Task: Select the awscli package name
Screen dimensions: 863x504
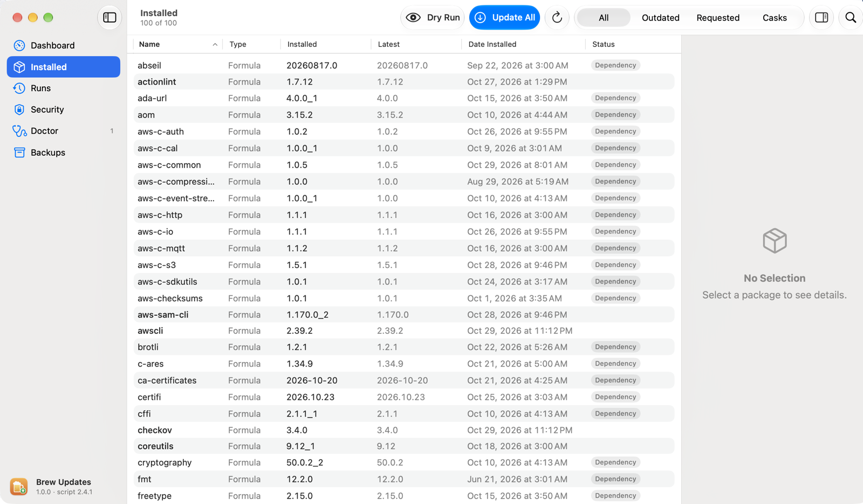Action: [150, 331]
